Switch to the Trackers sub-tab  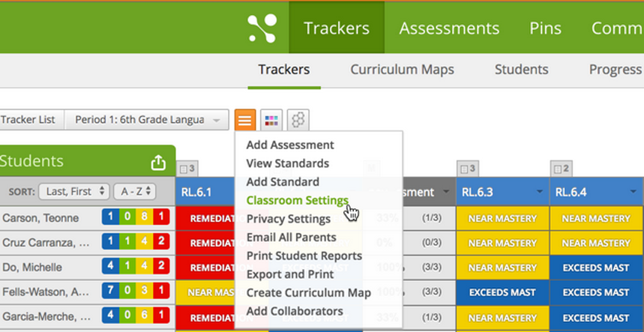tap(284, 70)
